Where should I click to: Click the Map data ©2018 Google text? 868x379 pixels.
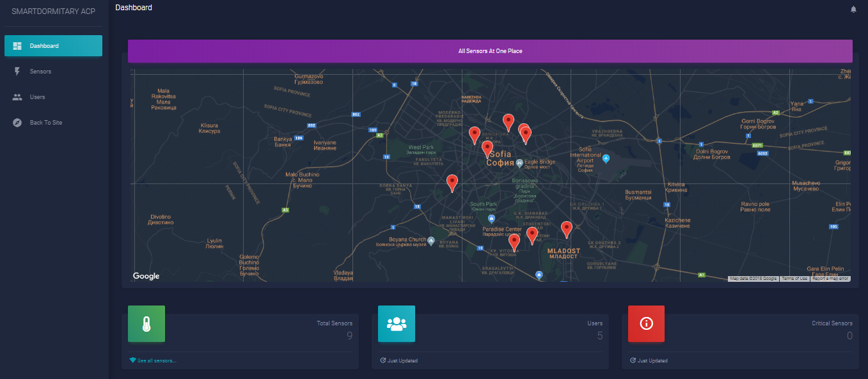[754, 279]
